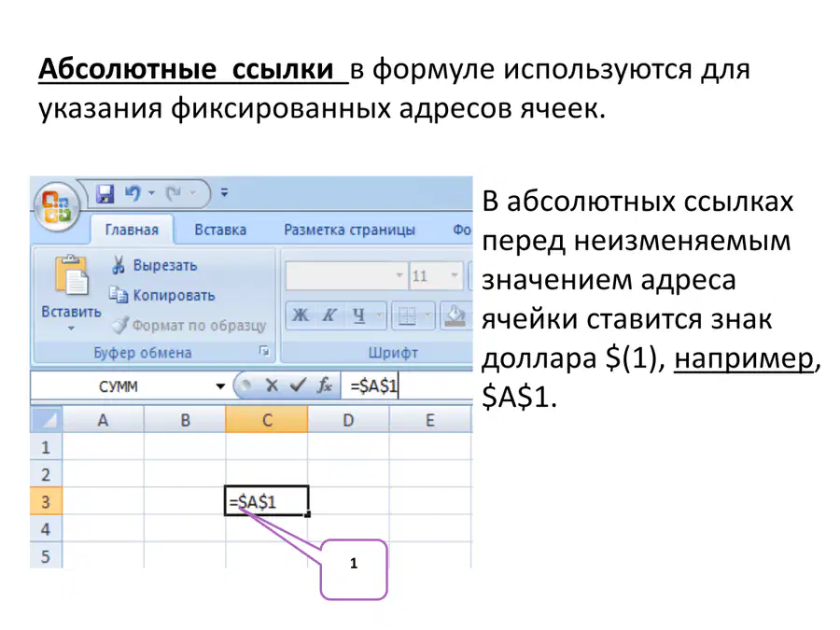Save the workbook with floppy icon

click(105, 193)
